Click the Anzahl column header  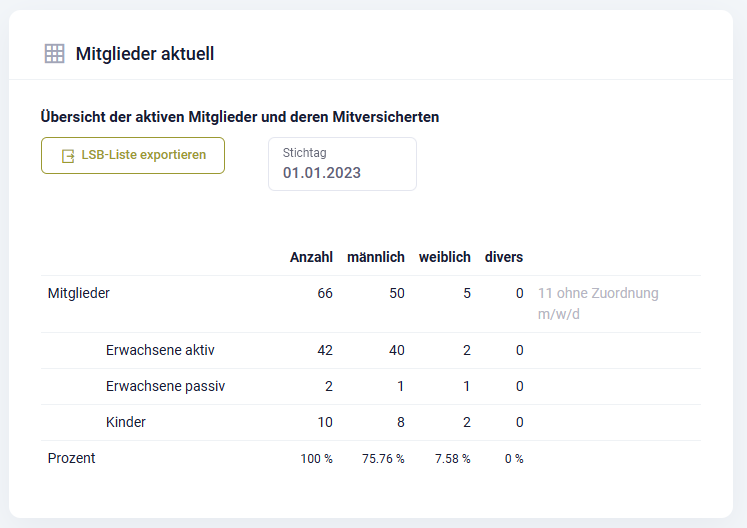(311, 257)
